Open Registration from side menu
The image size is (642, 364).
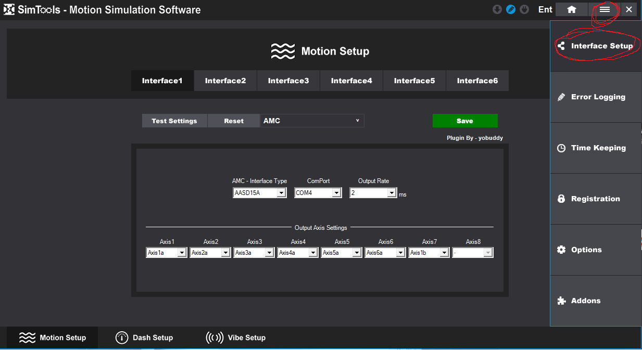[596, 199]
